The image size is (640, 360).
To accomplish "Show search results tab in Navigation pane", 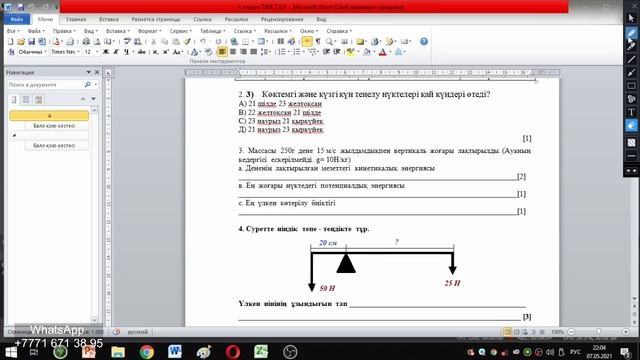I will [39, 100].
